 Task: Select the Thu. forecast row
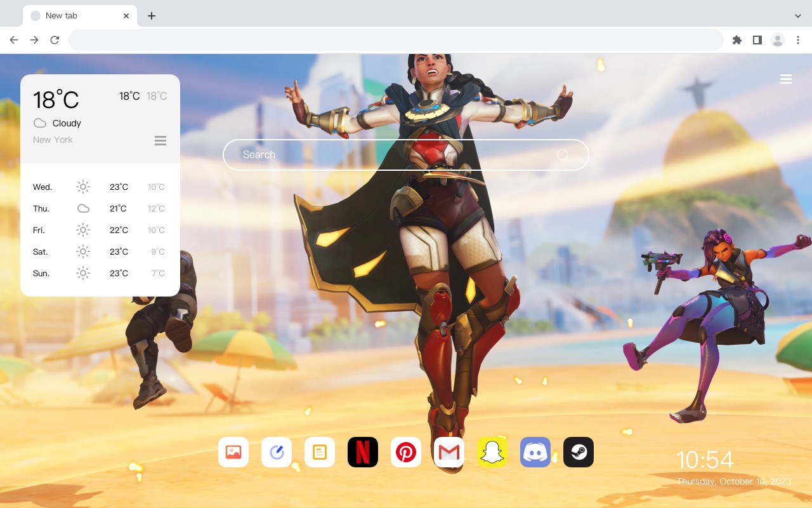pos(100,208)
